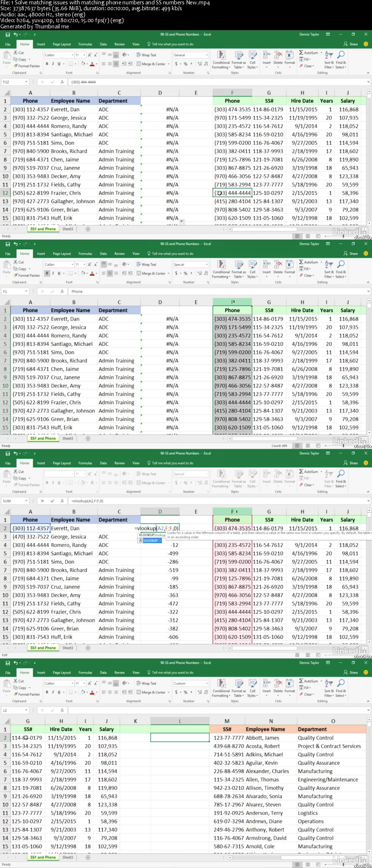Open the Special number format dropdown

click(x=207, y=264)
